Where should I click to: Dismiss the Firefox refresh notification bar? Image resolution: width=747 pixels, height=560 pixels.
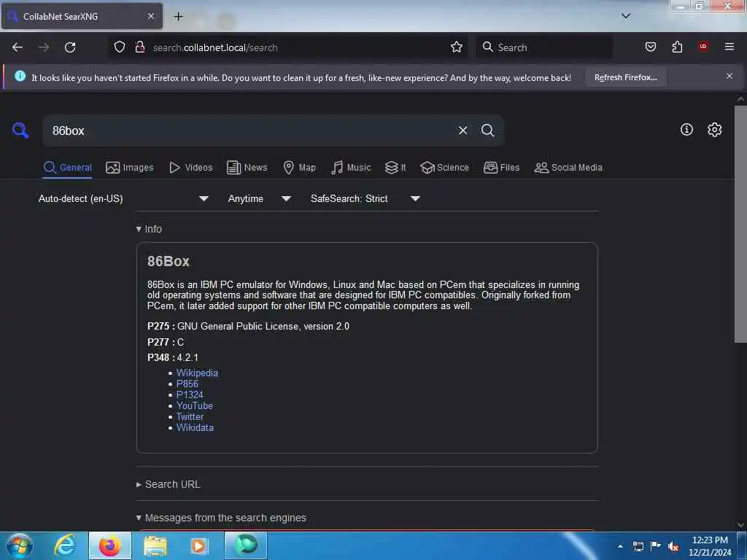[x=729, y=76]
